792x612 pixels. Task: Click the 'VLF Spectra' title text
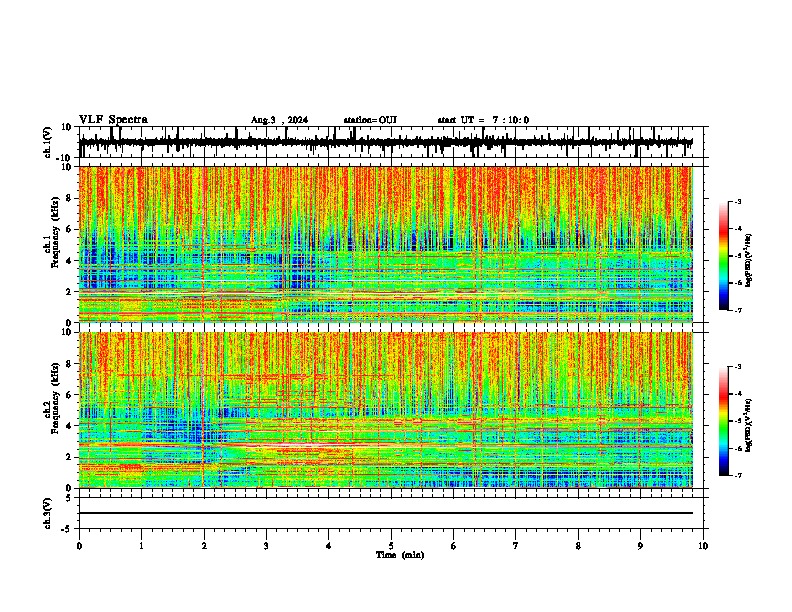[x=113, y=120]
